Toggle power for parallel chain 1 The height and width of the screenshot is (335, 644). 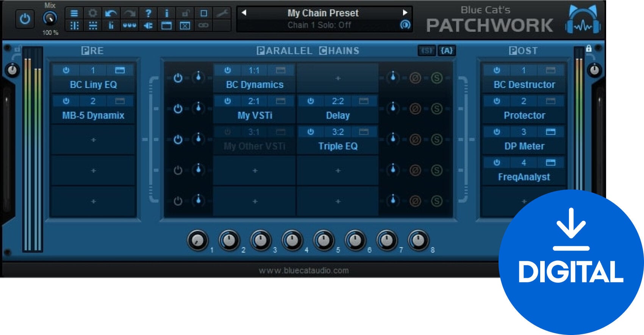(x=178, y=78)
